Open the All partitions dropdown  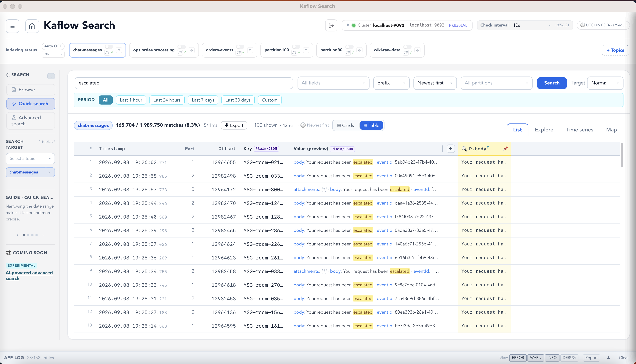point(496,83)
